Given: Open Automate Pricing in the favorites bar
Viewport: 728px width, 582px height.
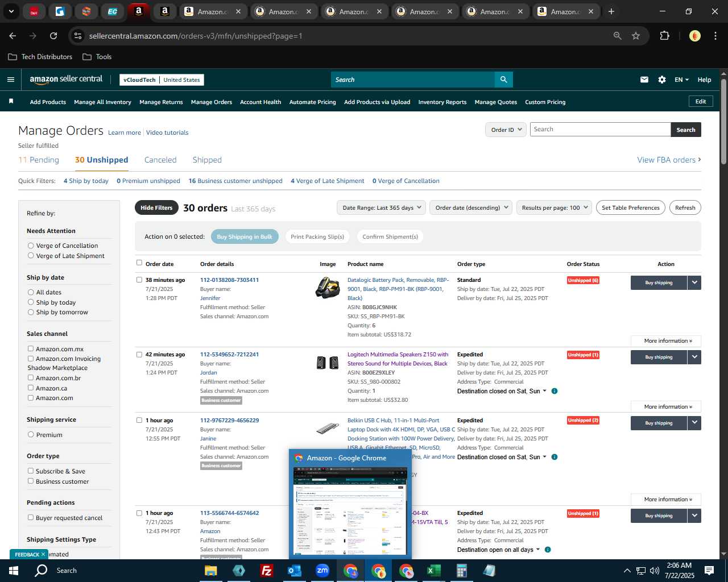Looking at the screenshot, I should coord(312,102).
